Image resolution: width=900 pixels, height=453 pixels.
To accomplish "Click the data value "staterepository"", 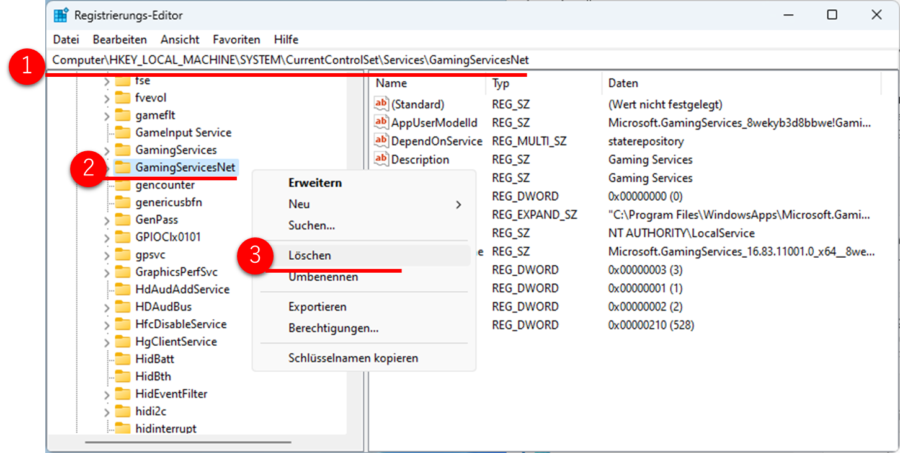I will pyautogui.click(x=646, y=141).
